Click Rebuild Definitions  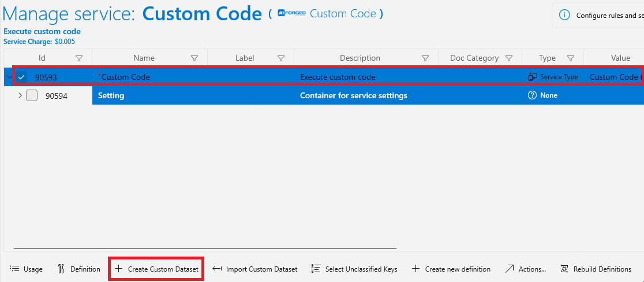pos(596,269)
